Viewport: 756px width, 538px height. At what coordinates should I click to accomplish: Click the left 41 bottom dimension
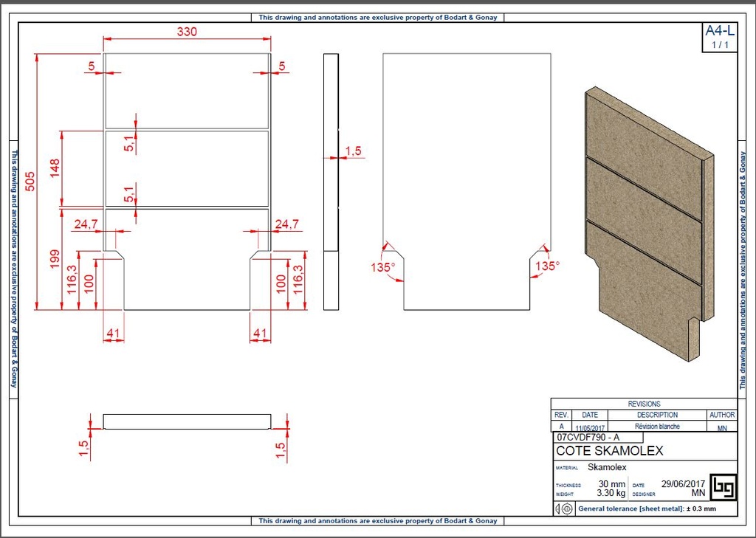coord(113,334)
